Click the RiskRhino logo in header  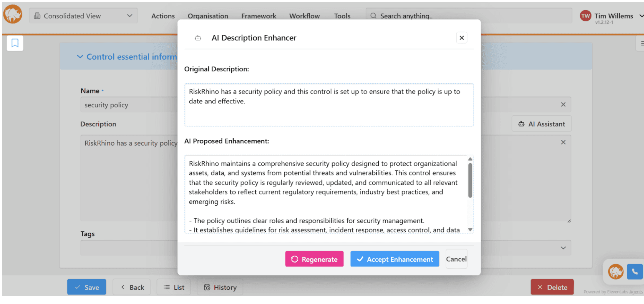(x=13, y=14)
